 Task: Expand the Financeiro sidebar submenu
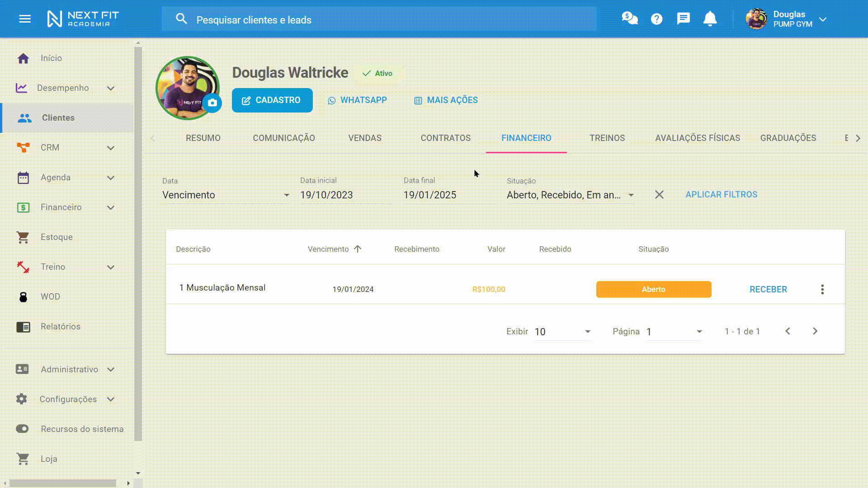(x=111, y=207)
